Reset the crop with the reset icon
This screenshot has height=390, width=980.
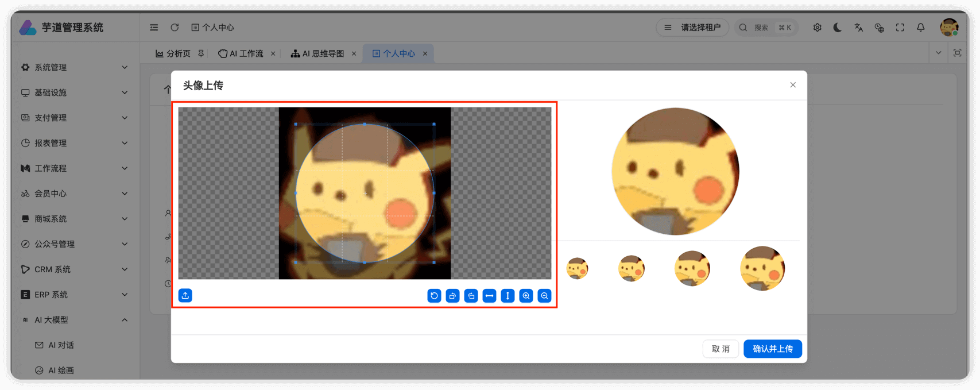coord(434,296)
